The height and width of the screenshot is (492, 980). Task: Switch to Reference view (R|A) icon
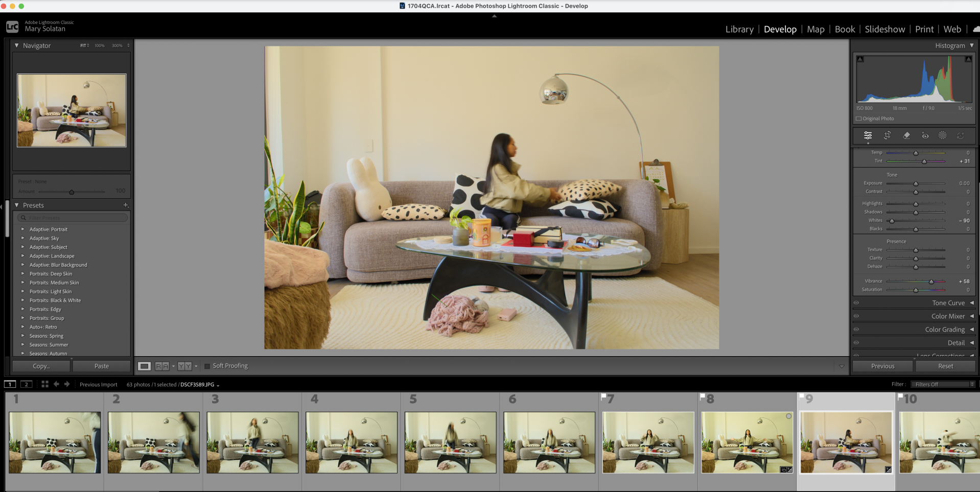click(162, 366)
